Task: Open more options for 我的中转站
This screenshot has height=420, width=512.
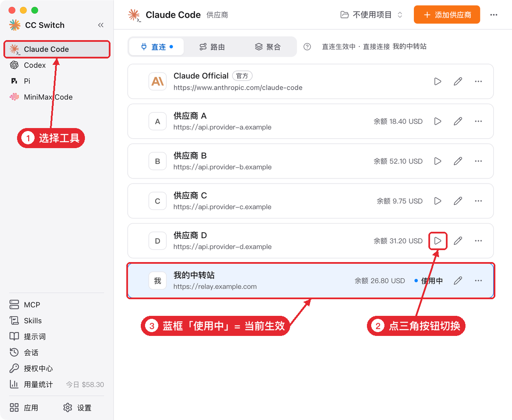Action: pos(478,280)
